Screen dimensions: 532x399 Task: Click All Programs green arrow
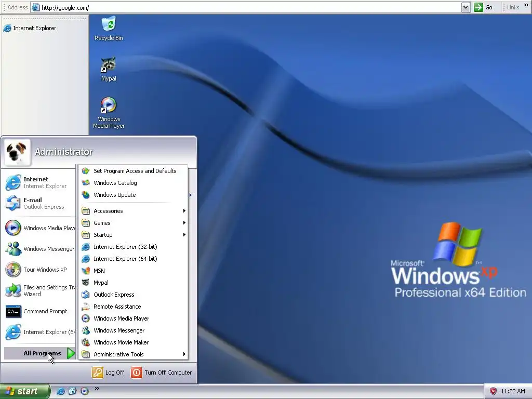[x=71, y=353]
